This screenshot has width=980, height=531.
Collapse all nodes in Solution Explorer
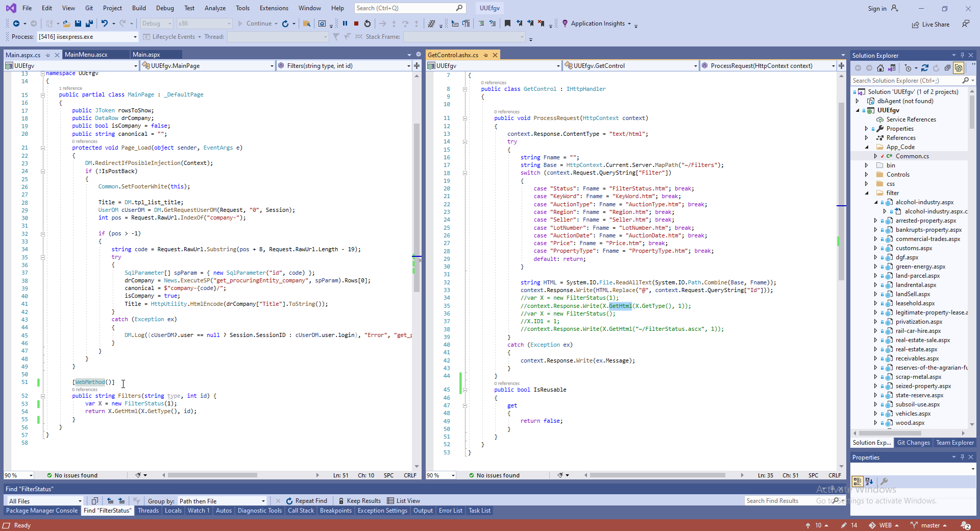(x=947, y=68)
